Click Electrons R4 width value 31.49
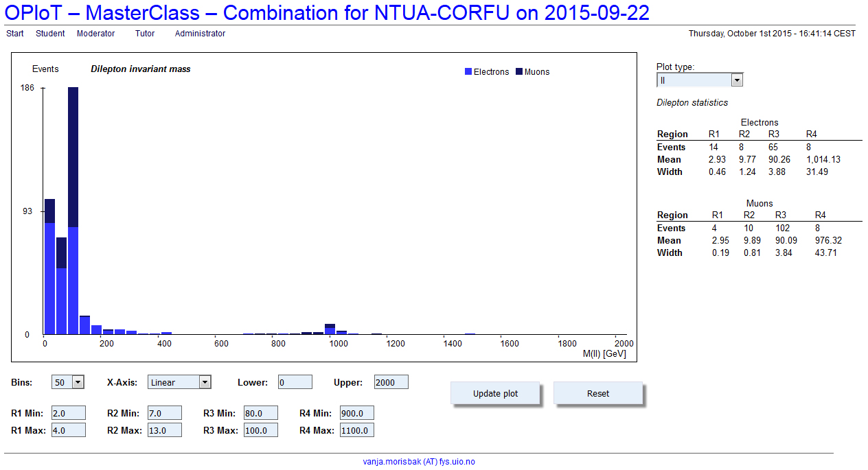Screen dimensions: 868x470 817,172
